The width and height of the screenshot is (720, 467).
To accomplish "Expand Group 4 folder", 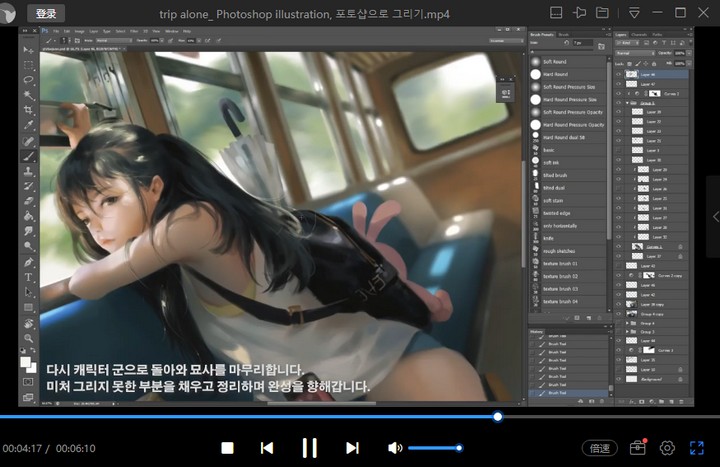I will (627, 323).
